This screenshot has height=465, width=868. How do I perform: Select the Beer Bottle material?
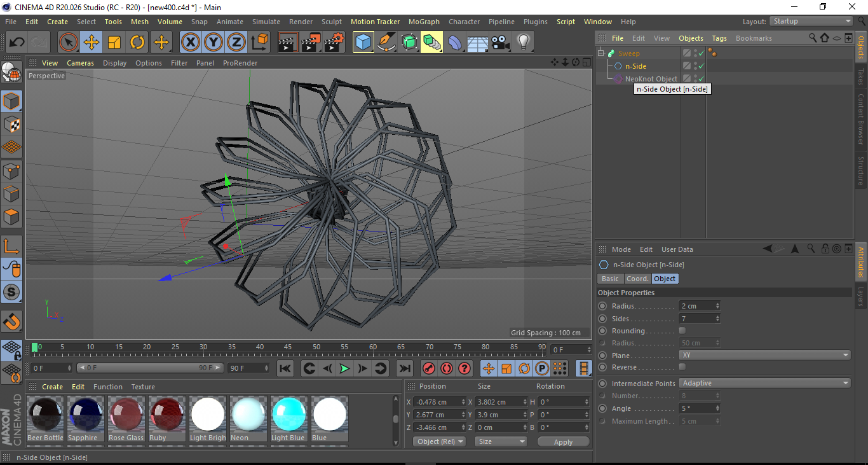tap(45, 419)
